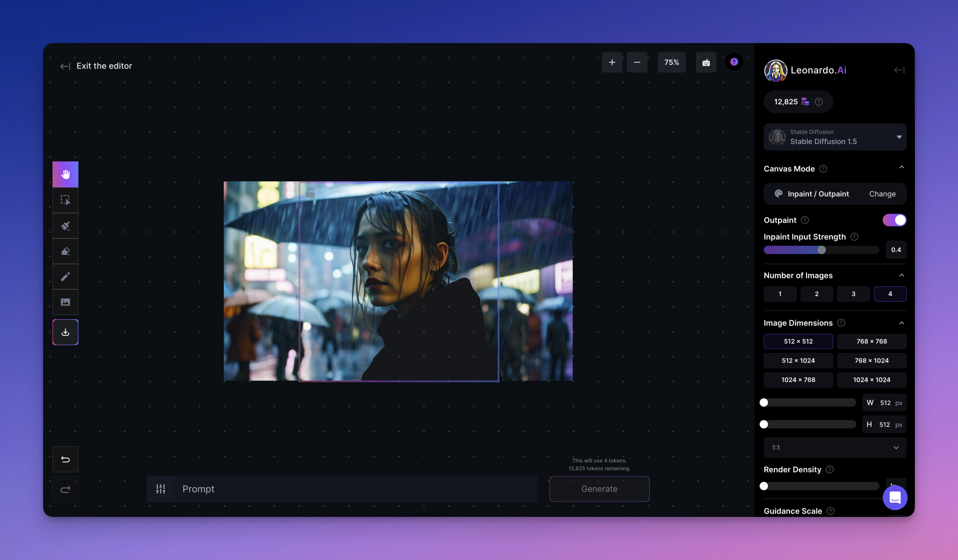Show Render Density help tooltip
This screenshot has height=560, width=958.
(830, 469)
